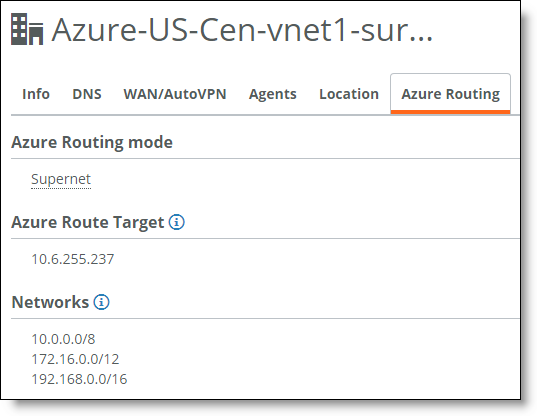Click the Azure Routing mode heading
This screenshot has width=537, height=416.
92,142
